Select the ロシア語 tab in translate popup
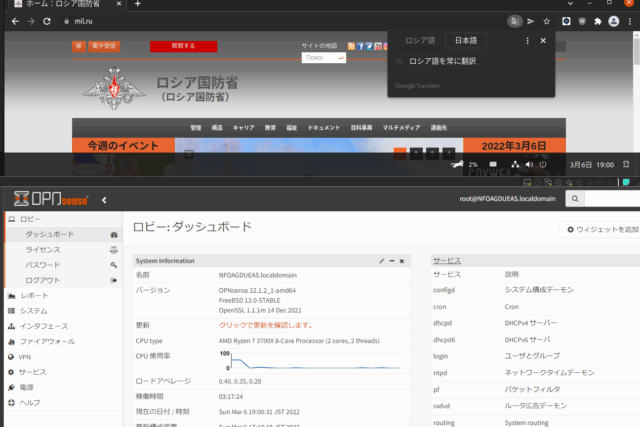The image size is (640, 427). tap(420, 40)
